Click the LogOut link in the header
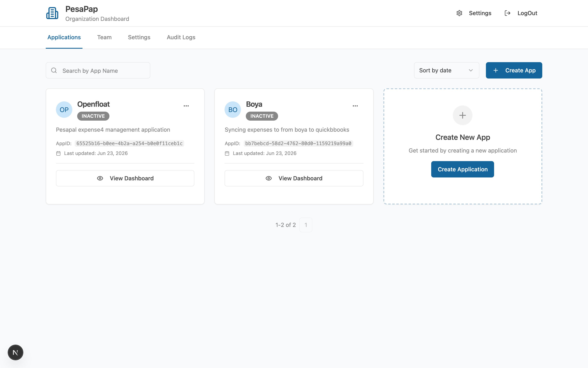The width and height of the screenshot is (588, 368). tap(521, 13)
